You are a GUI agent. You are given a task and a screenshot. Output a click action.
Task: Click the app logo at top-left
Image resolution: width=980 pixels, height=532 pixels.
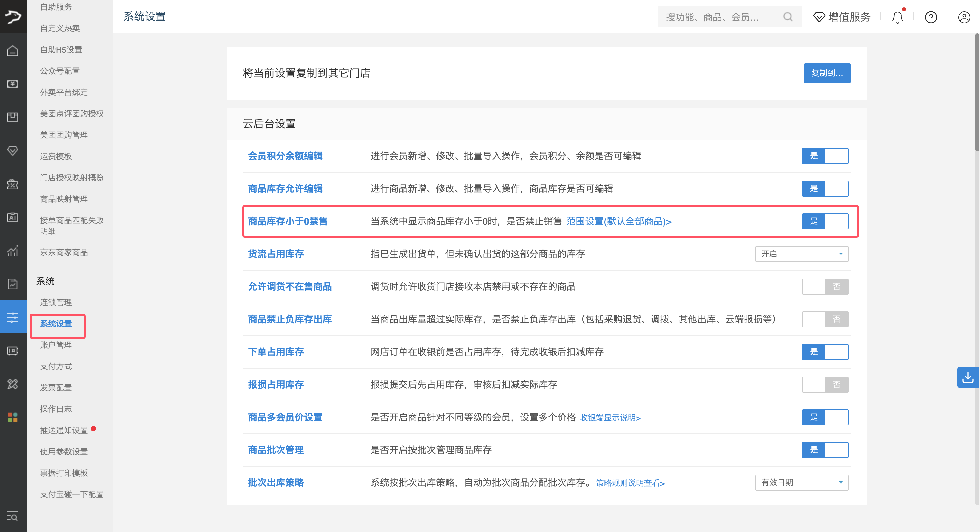pos(13,16)
